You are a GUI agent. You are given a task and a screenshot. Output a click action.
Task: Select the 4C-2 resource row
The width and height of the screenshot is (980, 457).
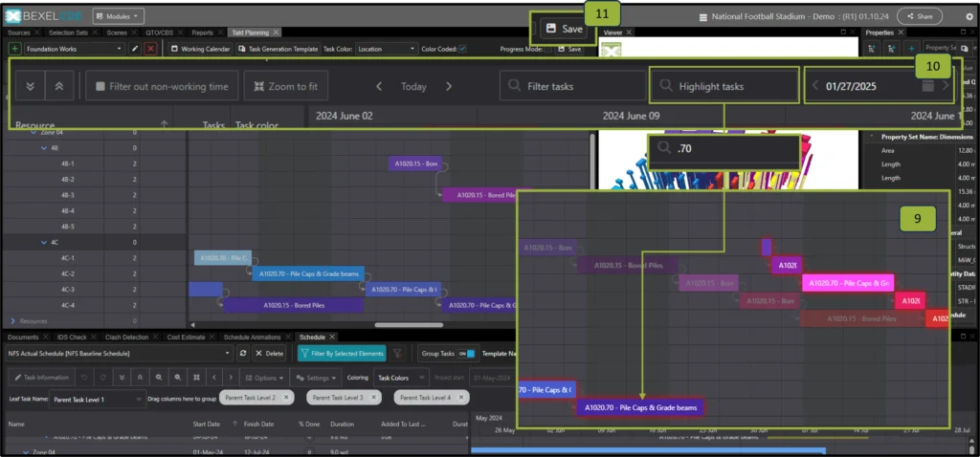coord(95,274)
